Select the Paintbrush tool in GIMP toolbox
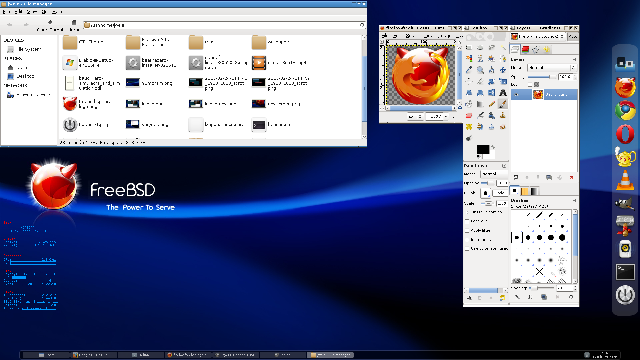The width and height of the screenshot is (640, 360). click(503, 104)
